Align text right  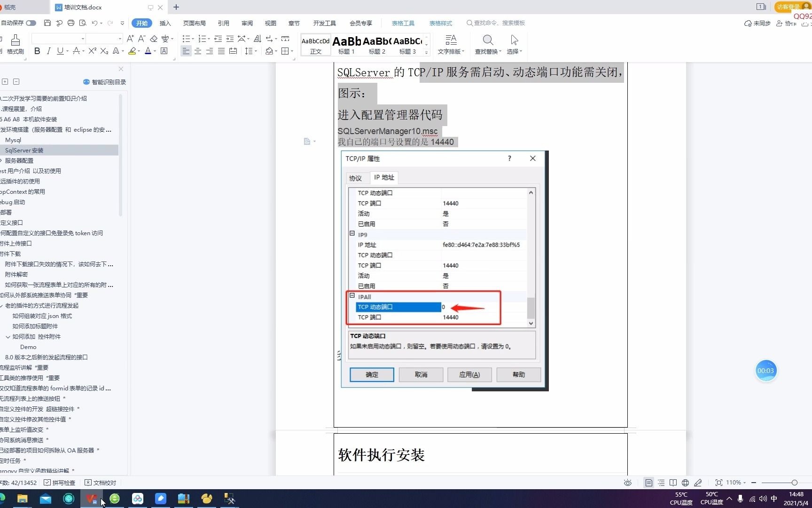coord(210,51)
